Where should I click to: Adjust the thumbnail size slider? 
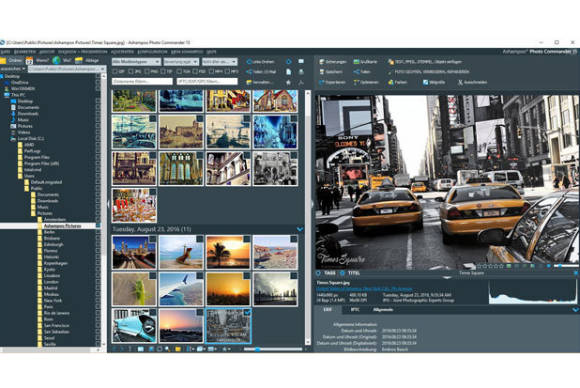tap(273, 349)
